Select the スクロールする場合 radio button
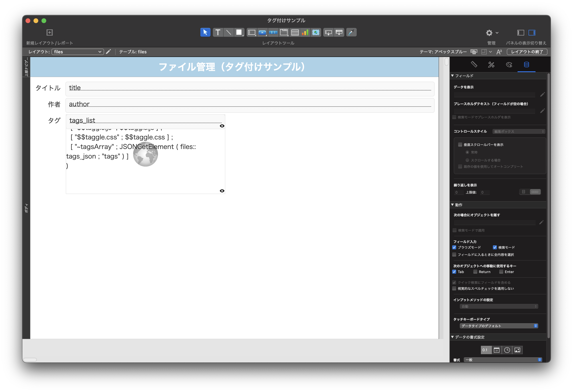573x392 pixels. (x=467, y=160)
